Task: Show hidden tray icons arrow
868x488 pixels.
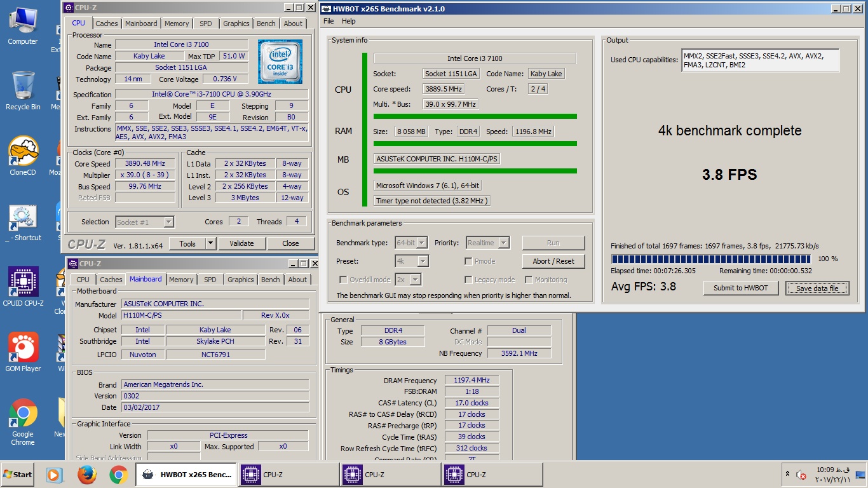Action: click(x=788, y=474)
